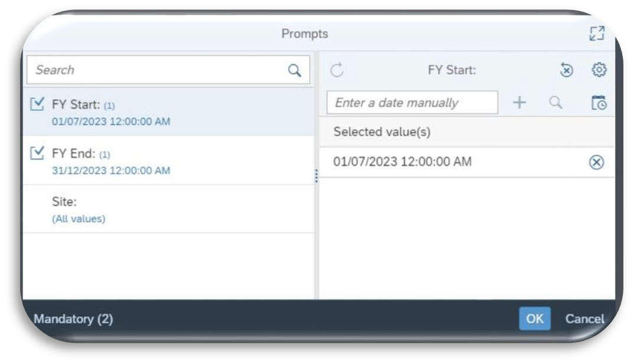Click the expand dialog icon
This screenshot has height=364, width=634.
596,34
